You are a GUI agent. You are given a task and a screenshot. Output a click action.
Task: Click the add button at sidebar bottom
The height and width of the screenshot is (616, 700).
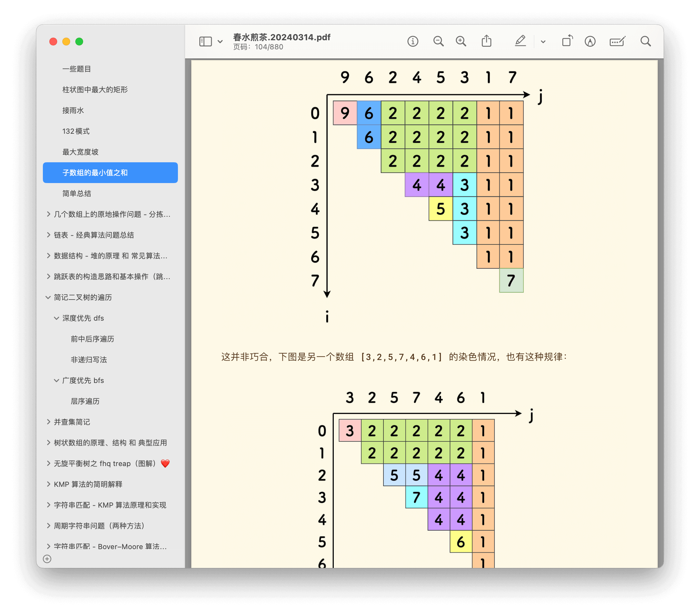click(47, 559)
